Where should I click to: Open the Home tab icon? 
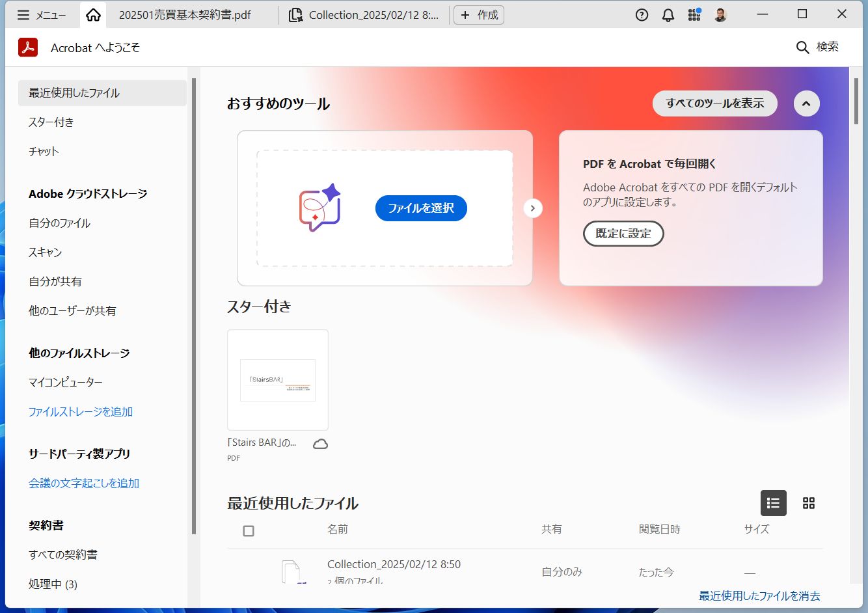(93, 15)
